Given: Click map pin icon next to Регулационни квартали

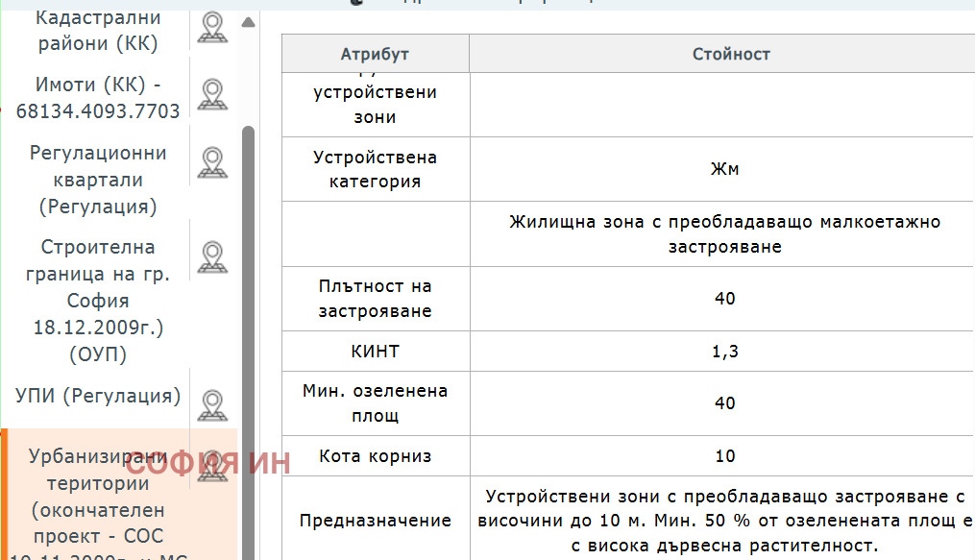Looking at the screenshot, I should pyautogui.click(x=212, y=163).
